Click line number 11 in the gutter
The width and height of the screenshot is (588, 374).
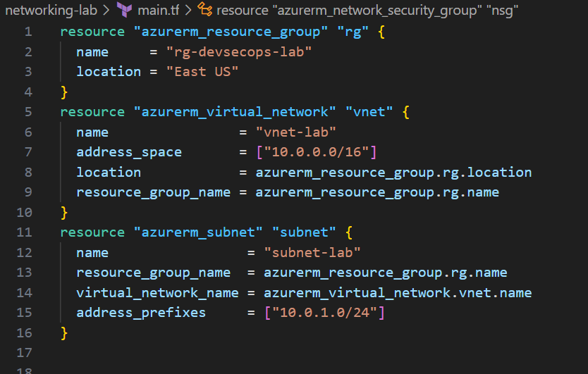[25, 232]
